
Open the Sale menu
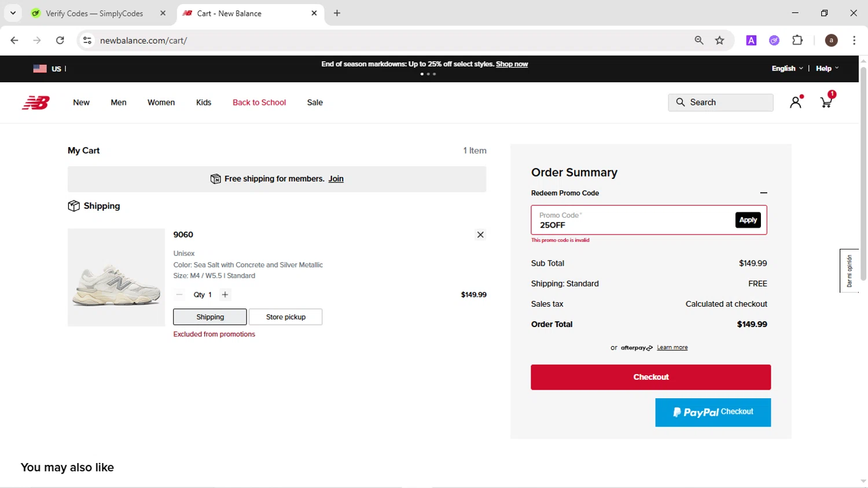click(315, 102)
